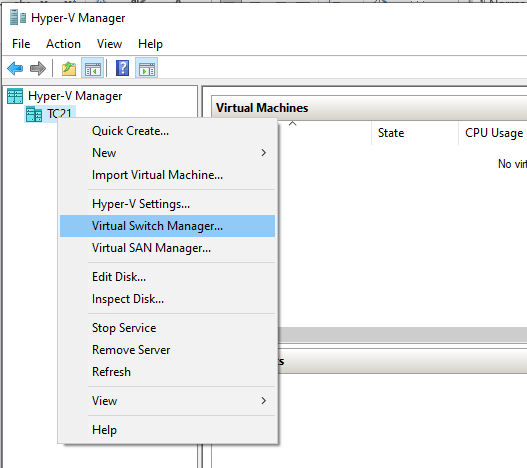Click Remove Server in context menu

167,350
